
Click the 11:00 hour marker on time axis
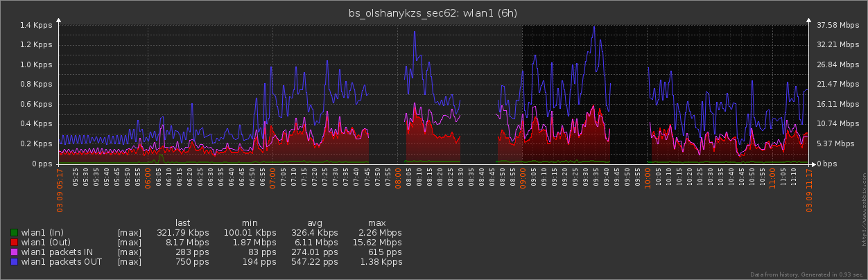772,180
